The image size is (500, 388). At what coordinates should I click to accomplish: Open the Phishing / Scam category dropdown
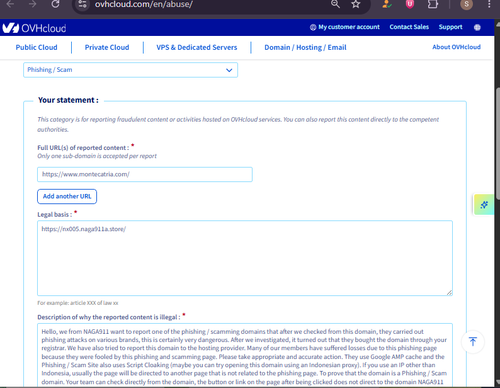click(130, 70)
